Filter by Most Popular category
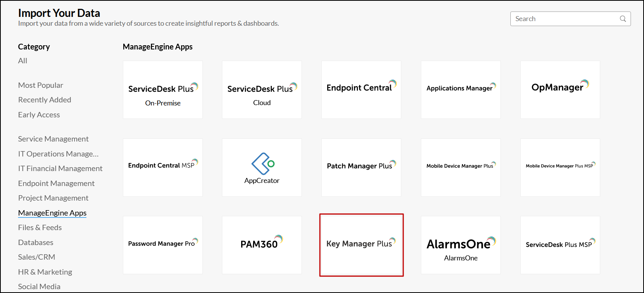644x293 pixels. point(41,85)
